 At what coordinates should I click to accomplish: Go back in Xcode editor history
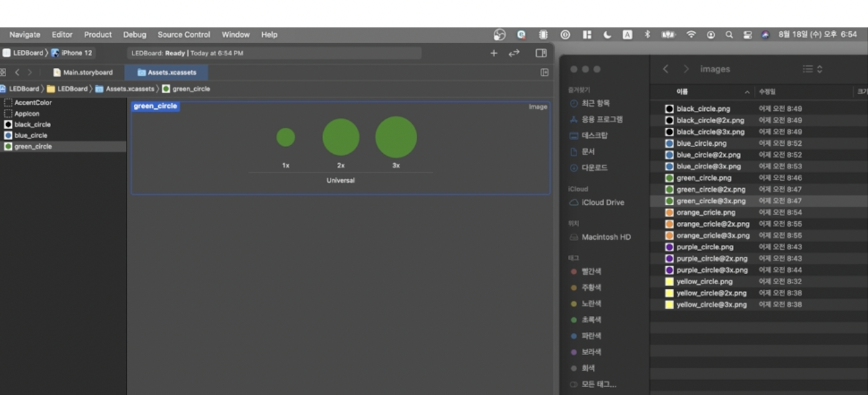18,72
